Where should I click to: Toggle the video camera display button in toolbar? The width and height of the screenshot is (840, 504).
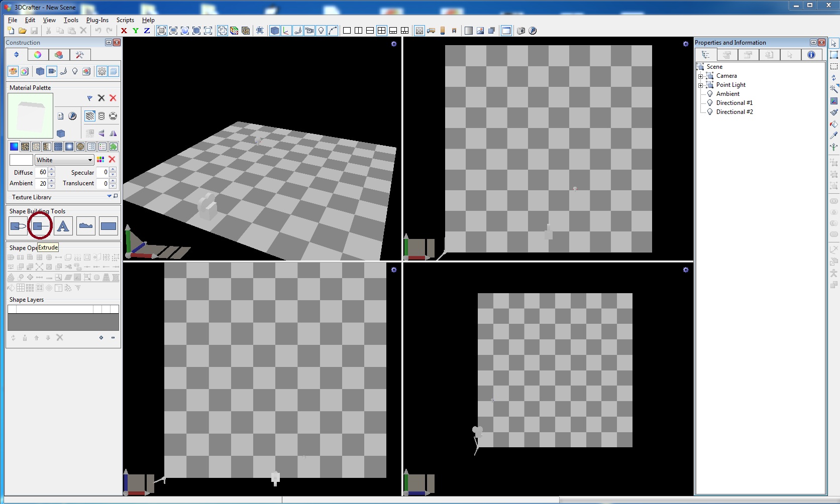[x=309, y=31]
